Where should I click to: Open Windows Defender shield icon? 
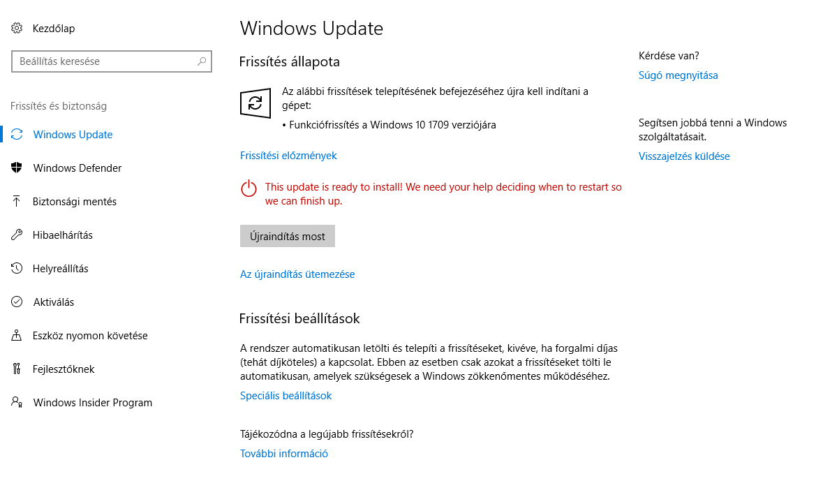17,168
